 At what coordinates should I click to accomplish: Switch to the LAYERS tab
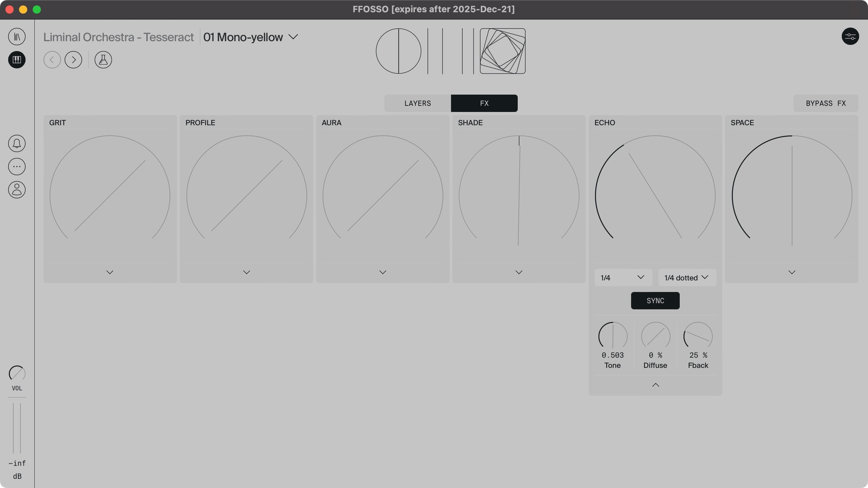417,103
